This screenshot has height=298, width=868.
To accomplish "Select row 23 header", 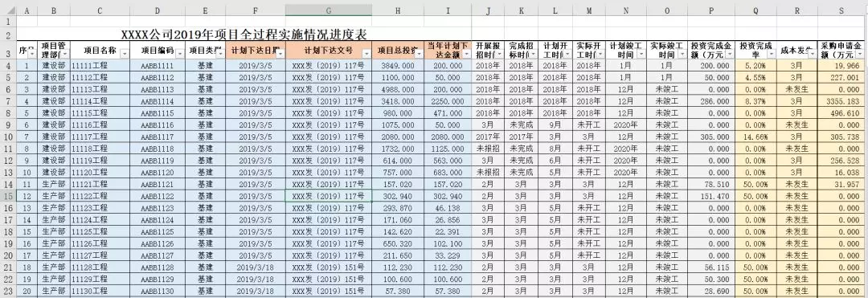I will [x=8, y=292].
